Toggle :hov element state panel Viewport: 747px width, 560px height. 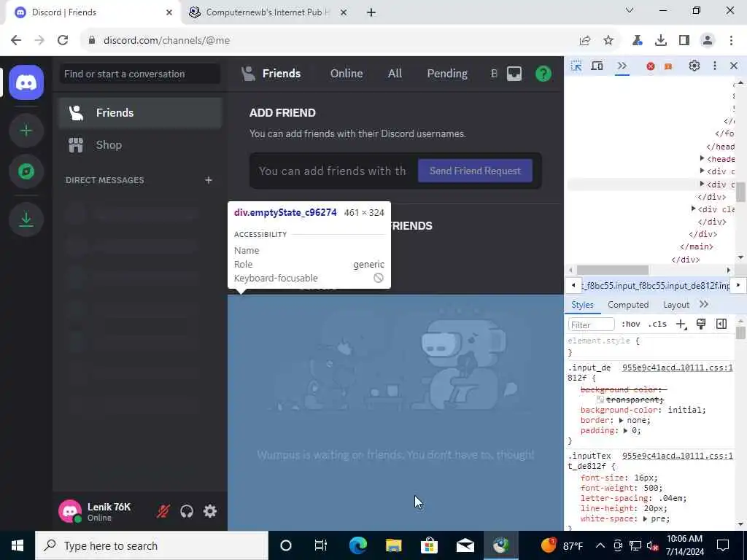pyautogui.click(x=630, y=324)
